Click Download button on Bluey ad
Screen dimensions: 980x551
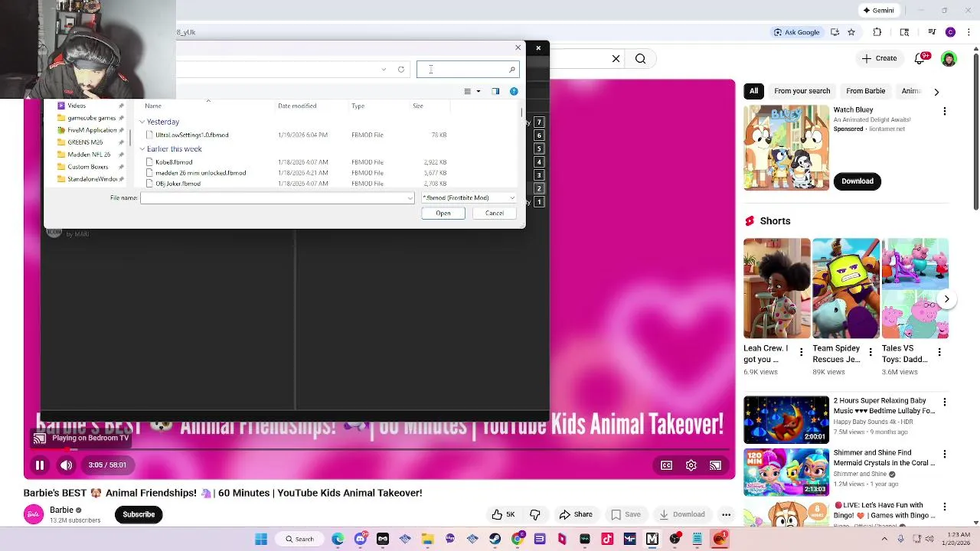click(x=857, y=181)
